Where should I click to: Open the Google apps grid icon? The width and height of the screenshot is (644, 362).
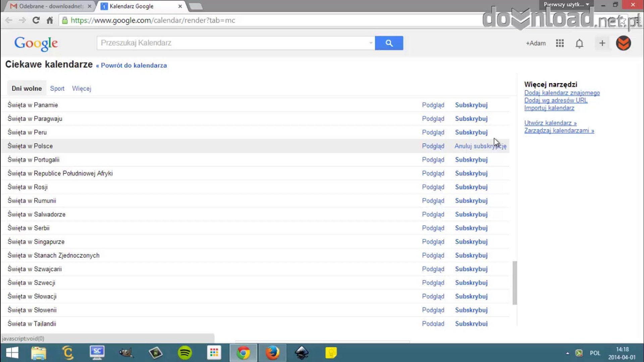coord(559,43)
